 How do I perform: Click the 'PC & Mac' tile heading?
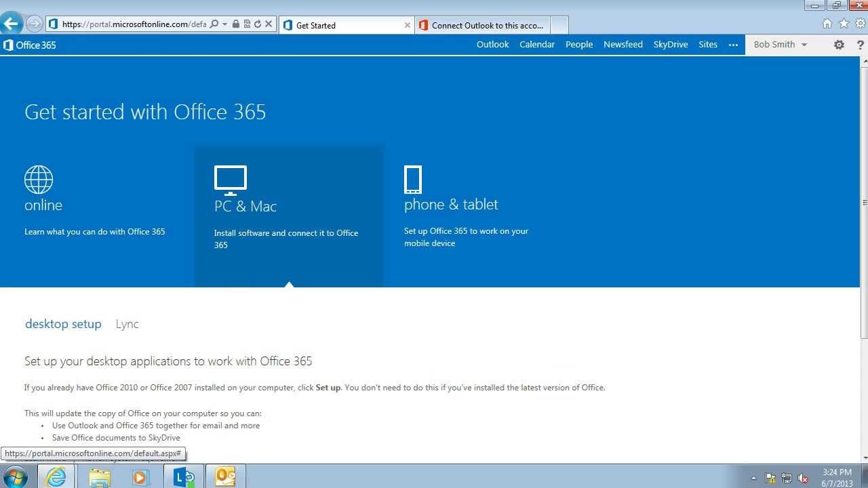click(x=245, y=206)
